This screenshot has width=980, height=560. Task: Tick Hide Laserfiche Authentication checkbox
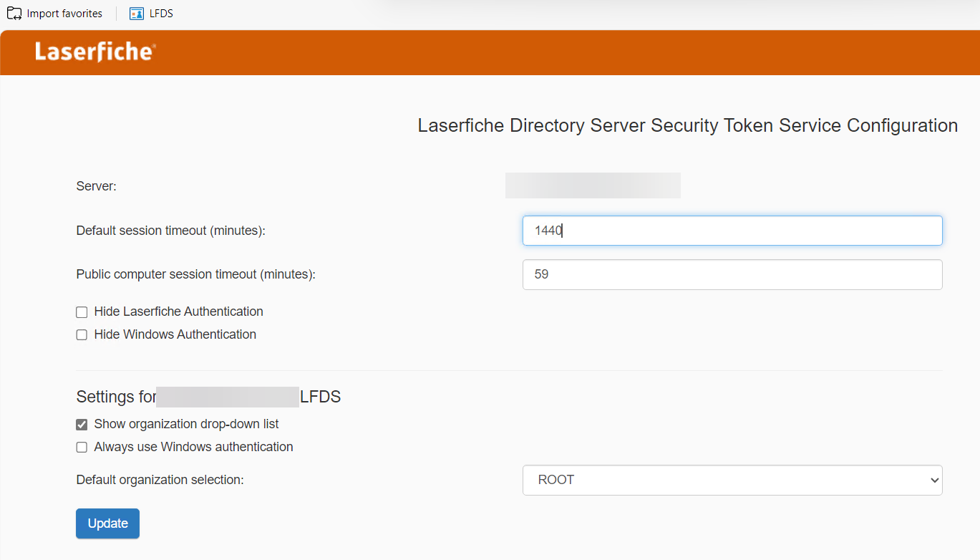pos(82,312)
